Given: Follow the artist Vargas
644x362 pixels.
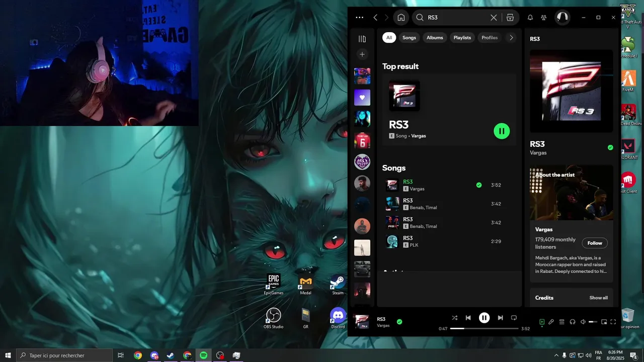Looking at the screenshot, I should tap(595, 243).
